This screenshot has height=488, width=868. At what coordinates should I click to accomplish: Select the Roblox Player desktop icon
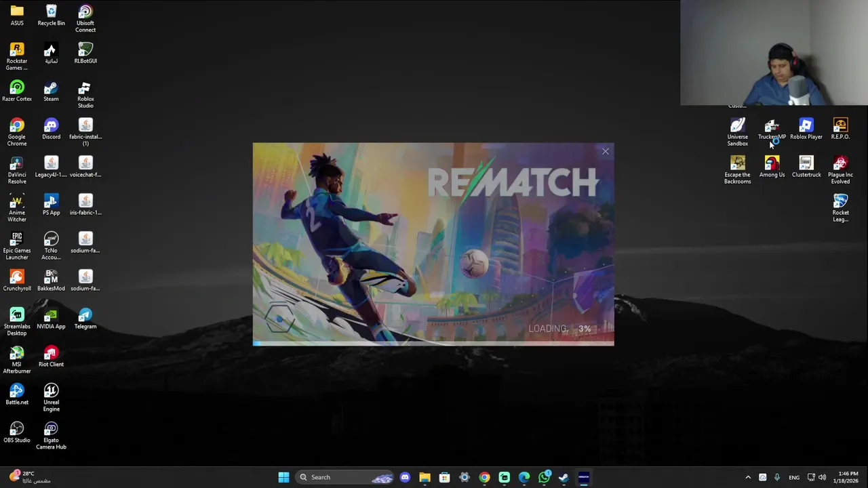coord(806,129)
